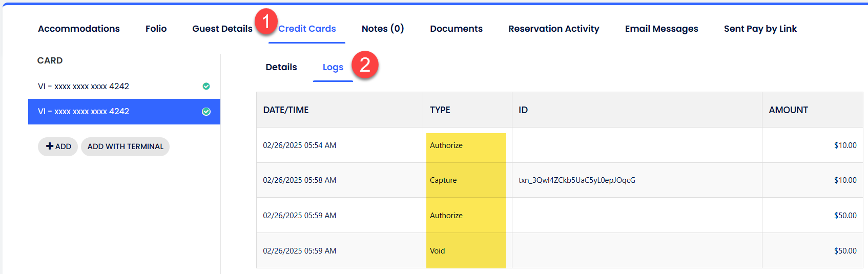Click the ADD WITH TERMINAL button
This screenshot has height=274, width=868.
pyautogui.click(x=125, y=146)
